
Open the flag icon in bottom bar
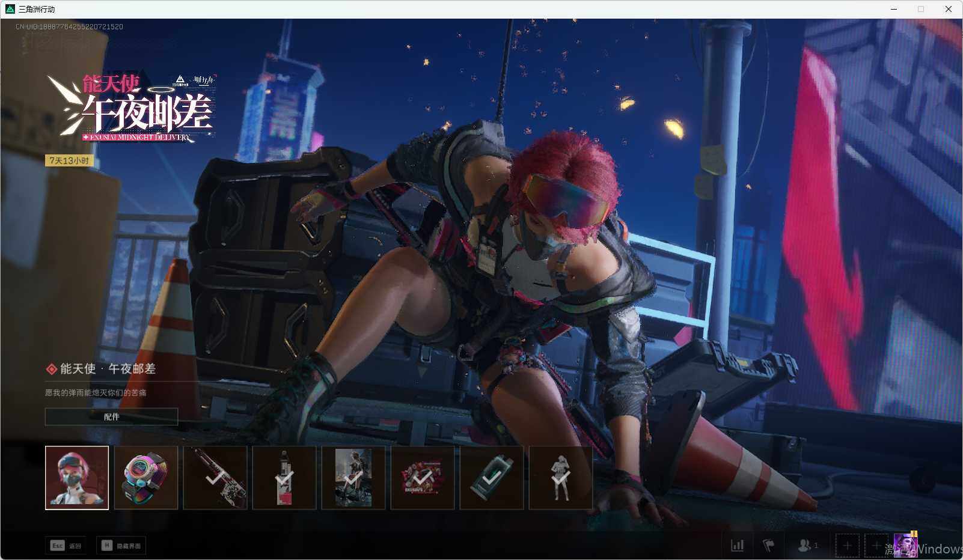(768, 546)
